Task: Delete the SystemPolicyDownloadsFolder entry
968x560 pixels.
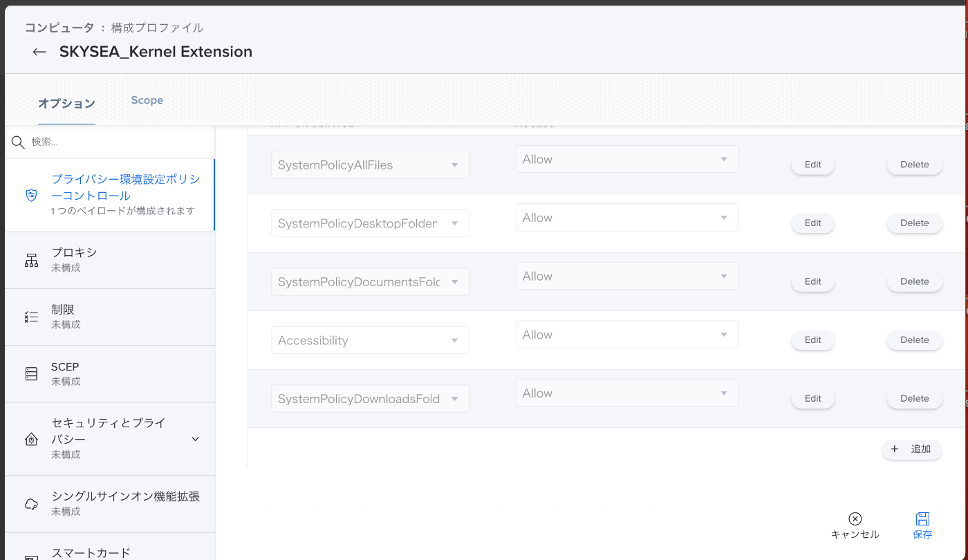Action: pyautogui.click(x=915, y=398)
